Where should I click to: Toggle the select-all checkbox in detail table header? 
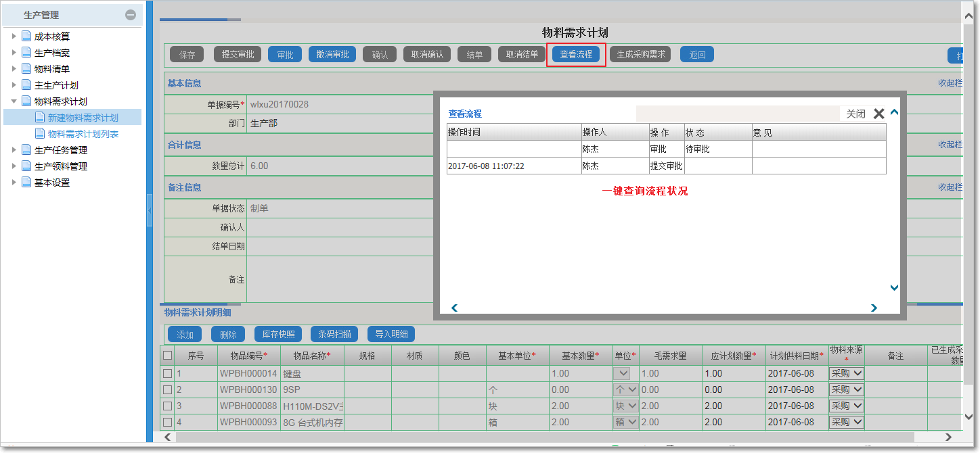click(x=169, y=355)
